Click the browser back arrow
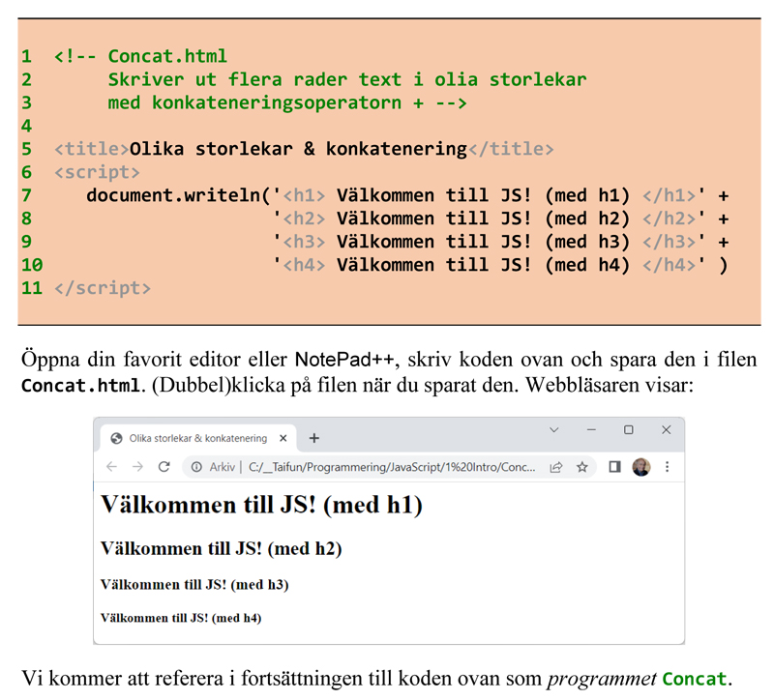The image size is (774, 700). pos(112,467)
